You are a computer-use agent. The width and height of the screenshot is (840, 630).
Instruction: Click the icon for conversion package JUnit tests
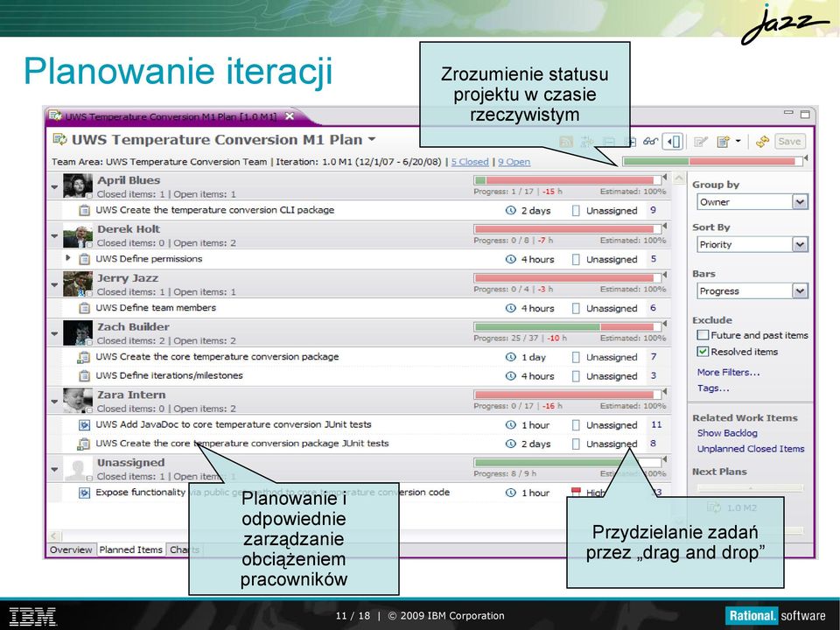(x=84, y=444)
